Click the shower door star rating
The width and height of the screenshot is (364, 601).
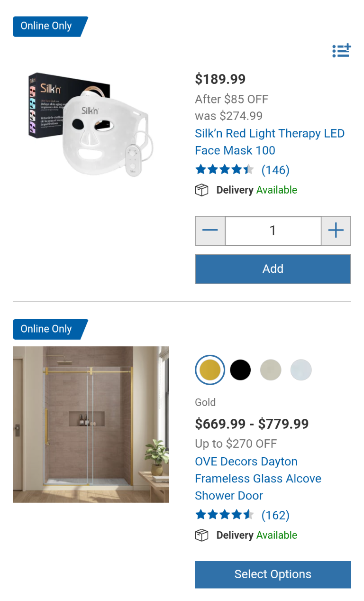(x=224, y=515)
